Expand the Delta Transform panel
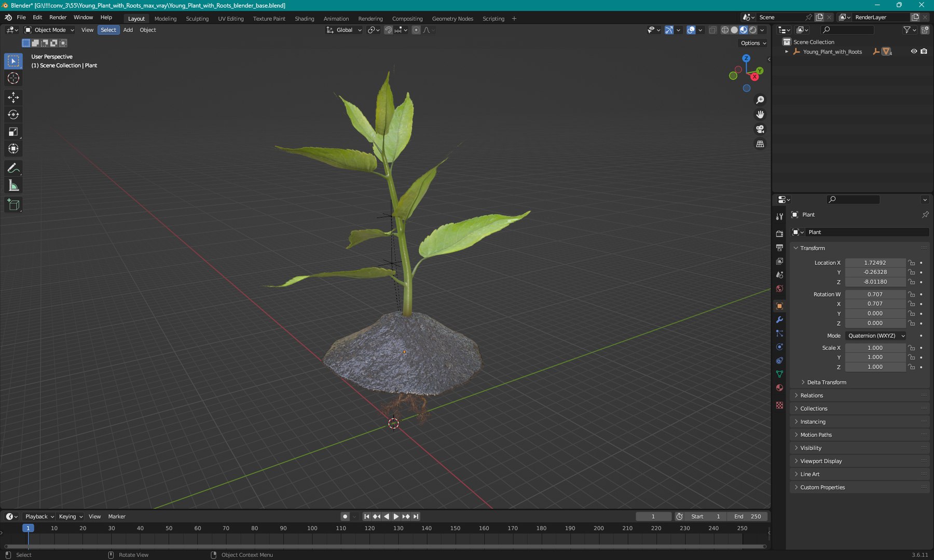 click(x=827, y=382)
